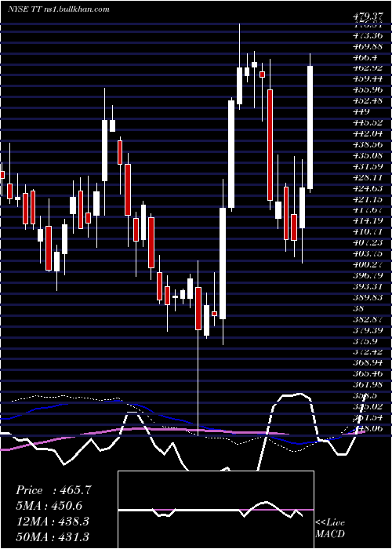
Task: Click the 455.96 price axis label
Action: [368, 89]
